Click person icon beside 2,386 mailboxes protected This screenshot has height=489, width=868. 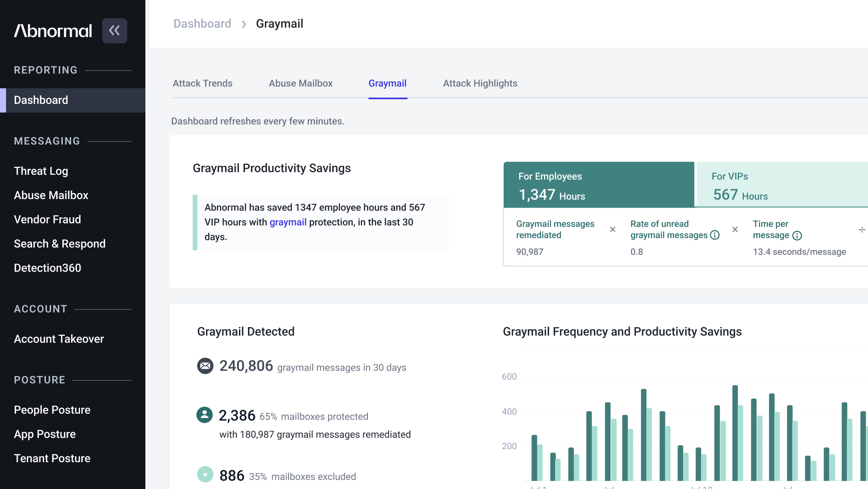pos(205,415)
